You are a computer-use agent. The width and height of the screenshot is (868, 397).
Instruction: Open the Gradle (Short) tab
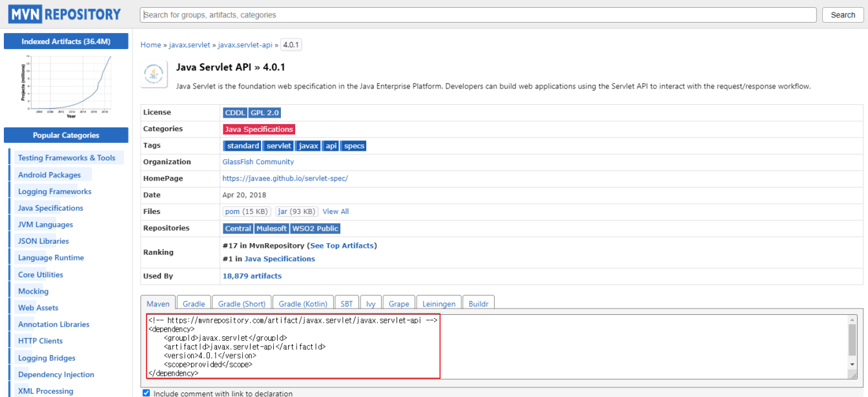(x=242, y=303)
